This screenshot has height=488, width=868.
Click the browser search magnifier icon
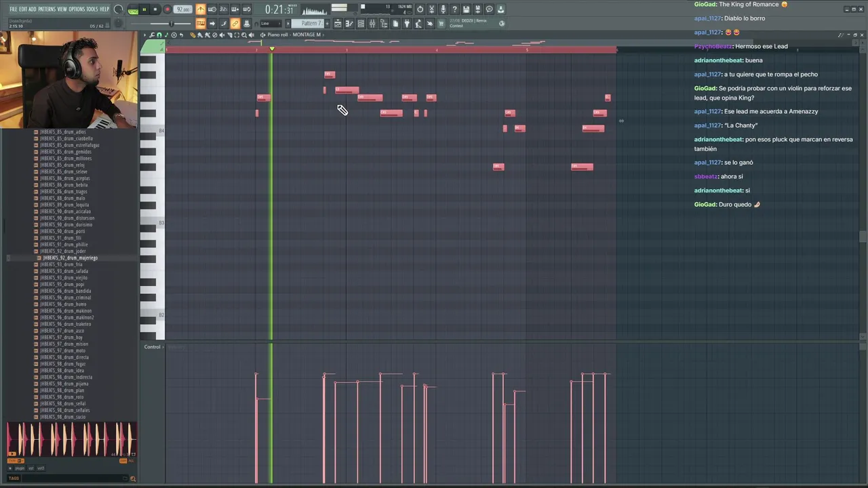pyautogui.click(x=133, y=479)
